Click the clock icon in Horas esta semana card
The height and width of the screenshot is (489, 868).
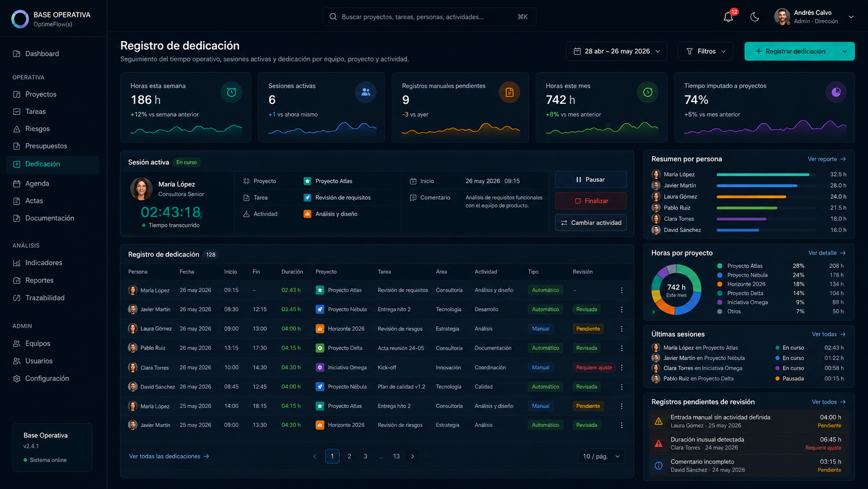point(232,92)
